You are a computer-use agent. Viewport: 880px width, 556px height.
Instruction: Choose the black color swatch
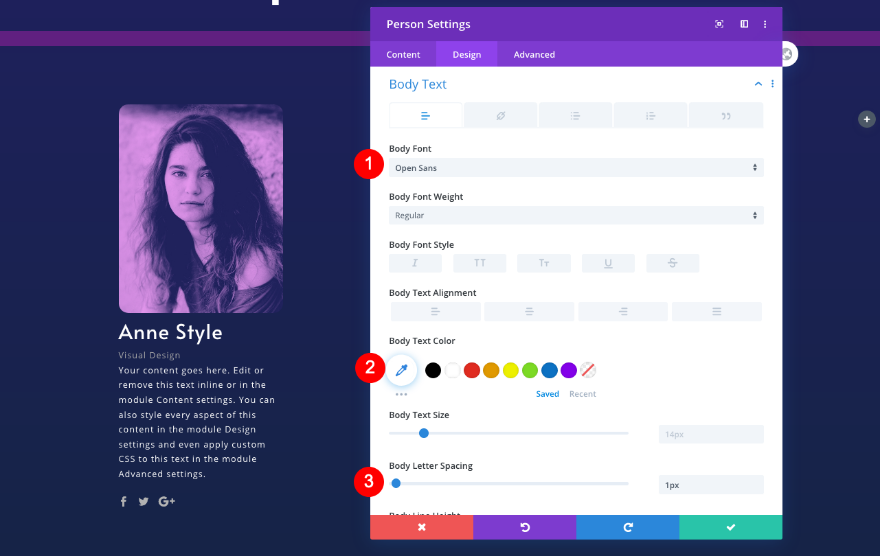tap(433, 370)
